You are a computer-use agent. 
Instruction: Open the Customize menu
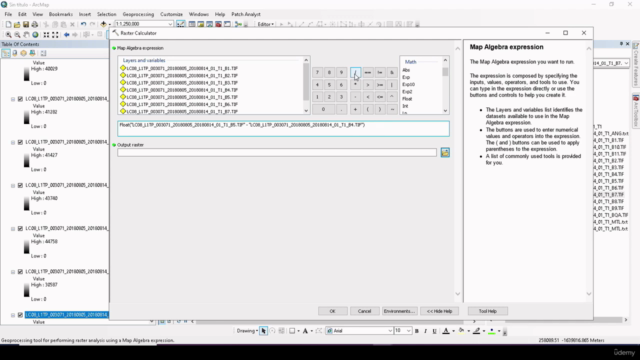pos(171,14)
